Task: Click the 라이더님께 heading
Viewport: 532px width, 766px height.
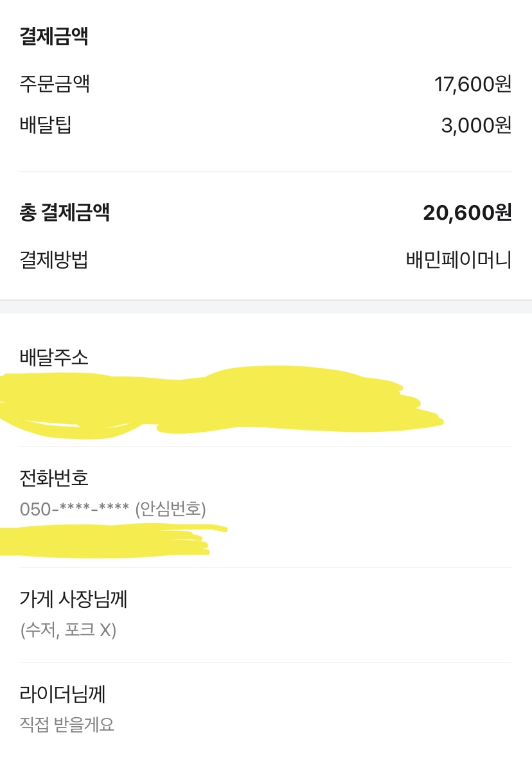Action: click(63, 694)
